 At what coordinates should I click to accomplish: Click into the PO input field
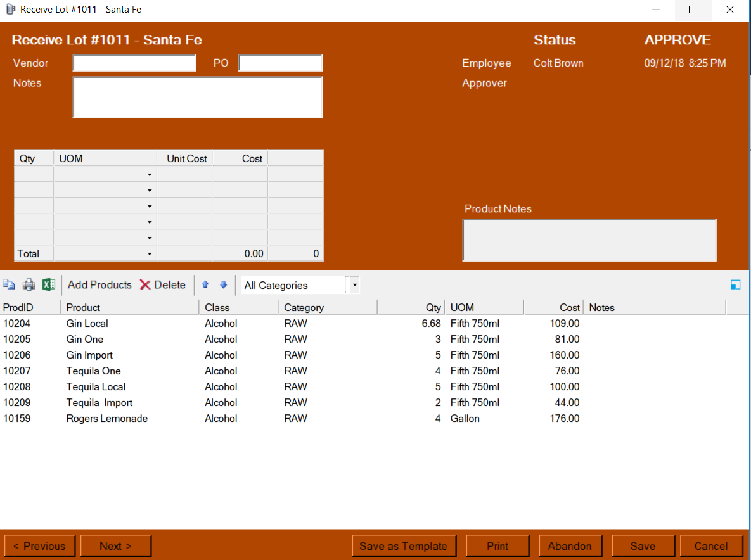pyautogui.click(x=281, y=63)
